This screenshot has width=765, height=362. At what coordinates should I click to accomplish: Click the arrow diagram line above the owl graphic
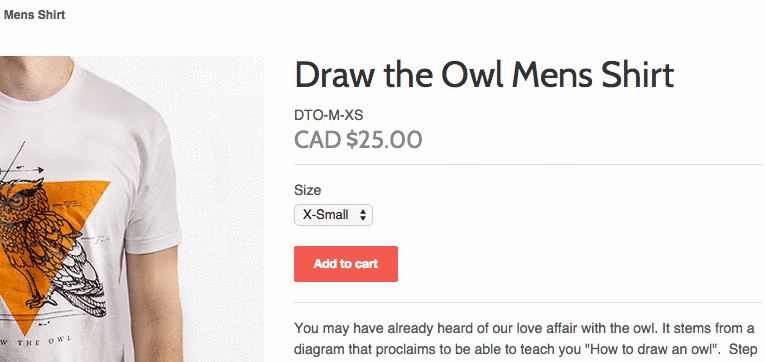pos(22,170)
